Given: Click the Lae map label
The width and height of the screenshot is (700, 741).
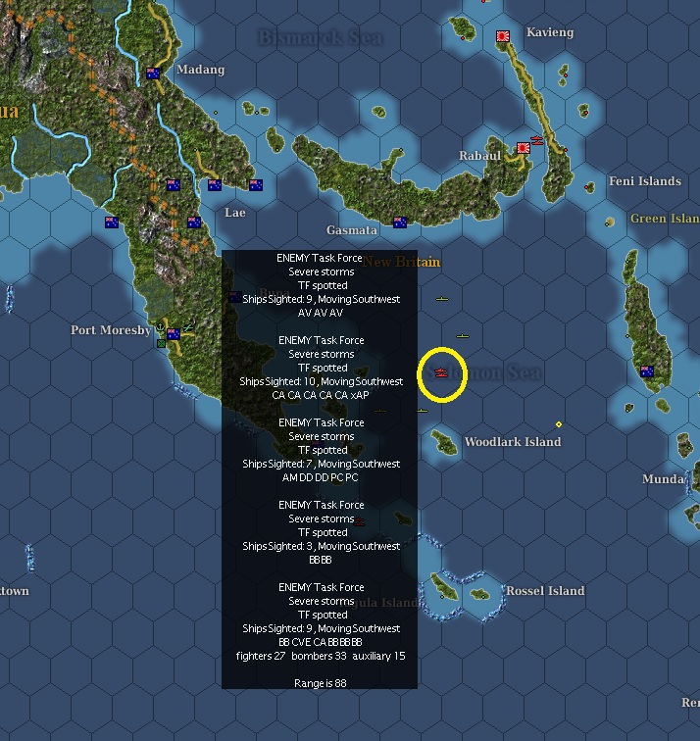Looking at the screenshot, I should coord(235,212).
